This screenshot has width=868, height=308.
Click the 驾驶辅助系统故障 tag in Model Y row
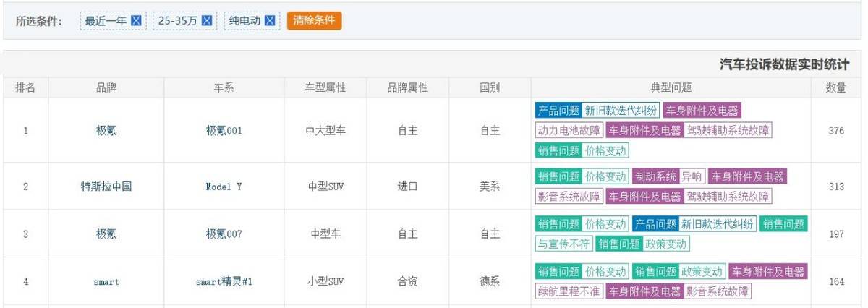pyautogui.click(x=728, y=196)
